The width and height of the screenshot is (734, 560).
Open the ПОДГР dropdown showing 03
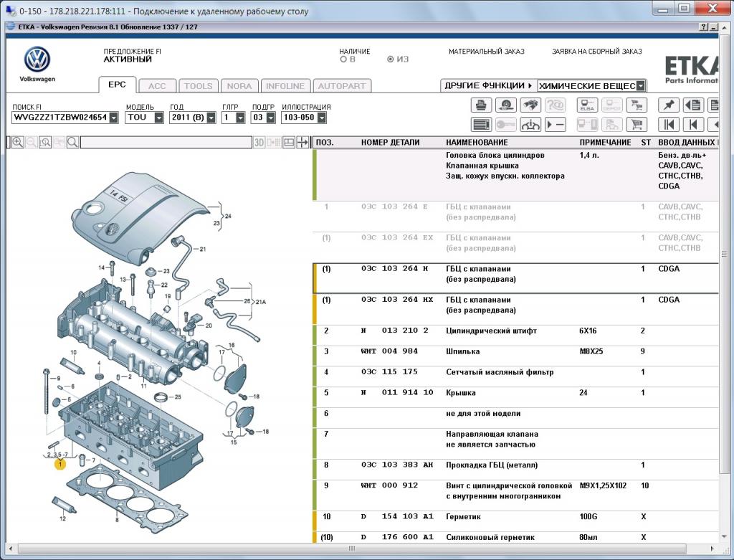pyautogui.click(x=270, y=118)
